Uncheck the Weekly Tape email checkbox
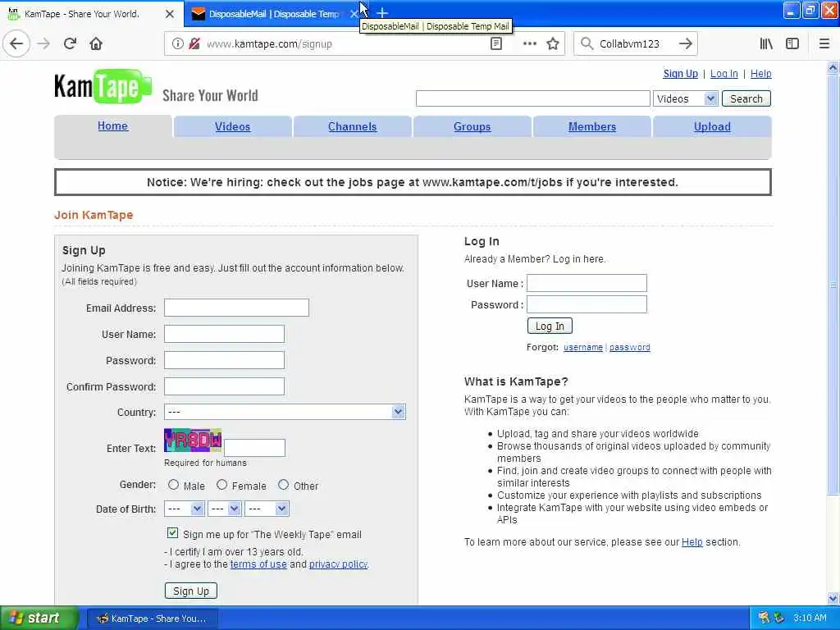Screen dimensions: 840x630 [x=172, y=533]
